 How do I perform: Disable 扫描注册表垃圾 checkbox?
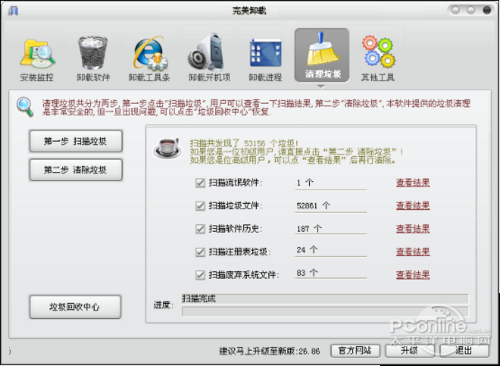(200, 252)
